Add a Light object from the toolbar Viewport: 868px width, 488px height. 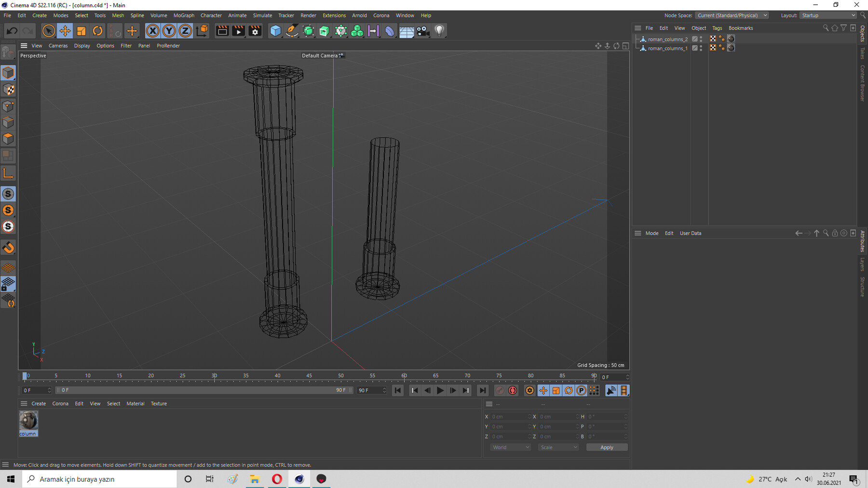[x=439, y=31]
